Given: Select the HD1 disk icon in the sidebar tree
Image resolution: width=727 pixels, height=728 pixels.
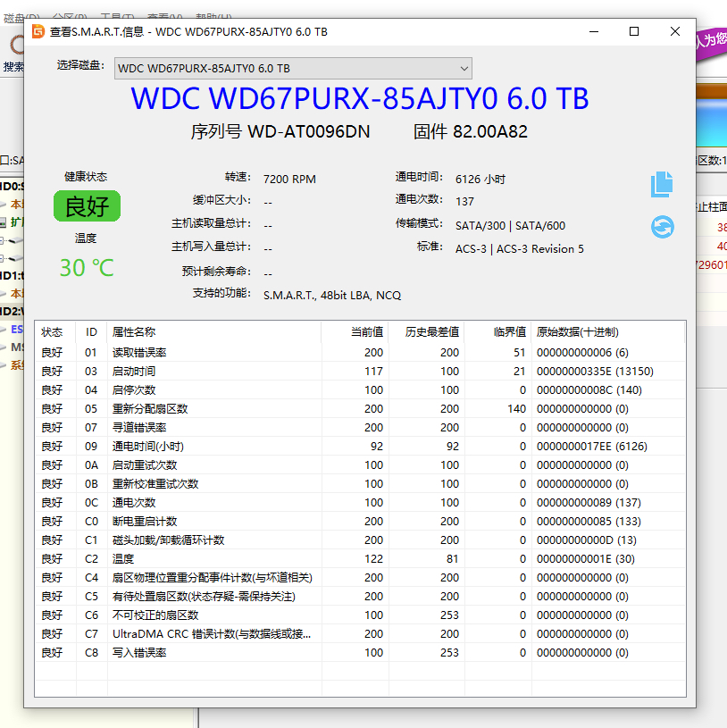Looking at the screenshot, I should pos(11,273).
